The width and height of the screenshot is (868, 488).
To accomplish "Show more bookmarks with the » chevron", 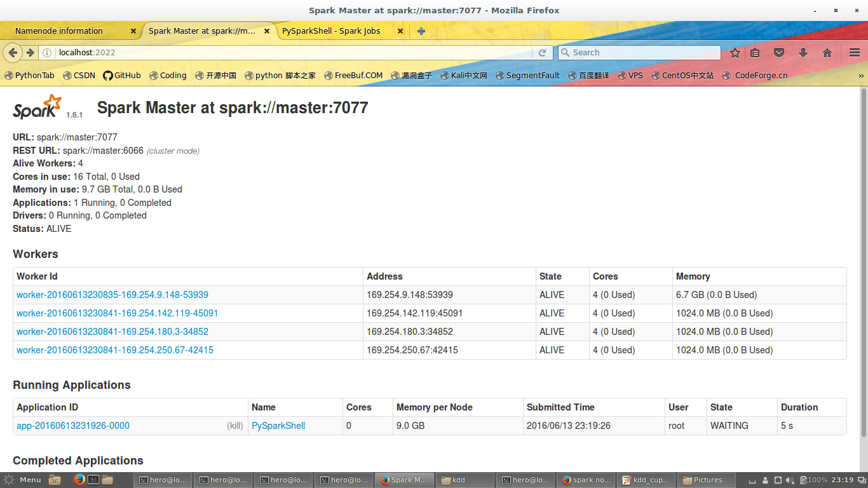I will point(861,75).
